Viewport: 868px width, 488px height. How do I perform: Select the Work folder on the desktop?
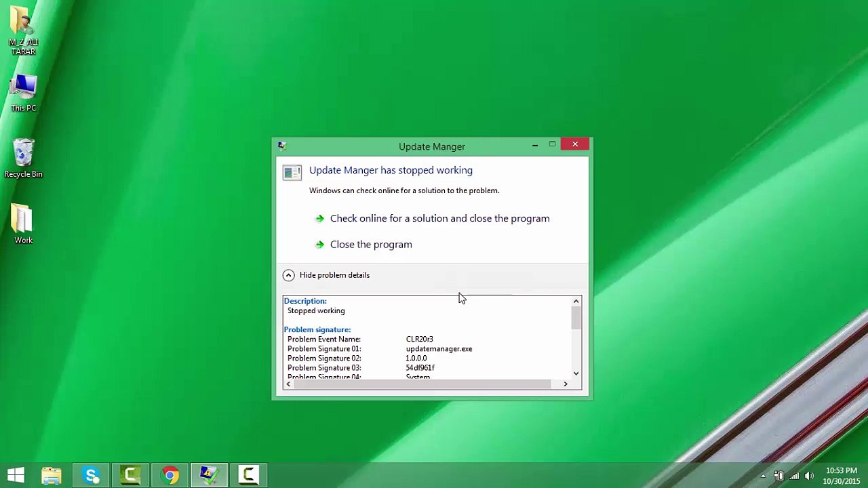coord(23,224)
